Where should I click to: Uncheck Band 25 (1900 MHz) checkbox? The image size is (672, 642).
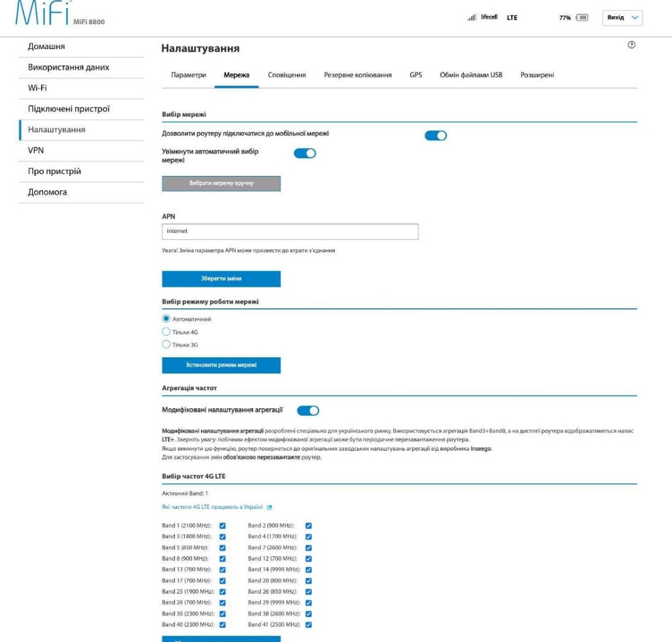[222, 592]
